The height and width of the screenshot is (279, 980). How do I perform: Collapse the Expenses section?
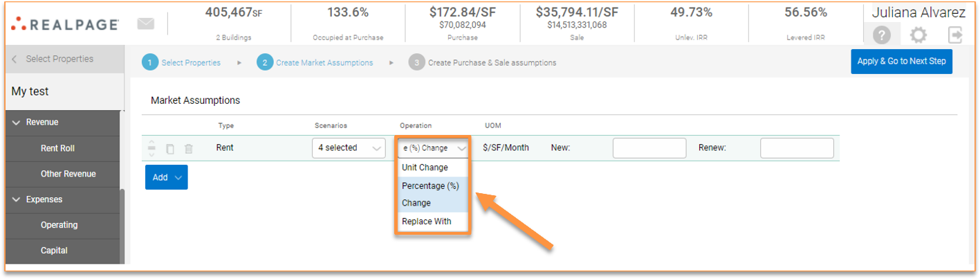point(17,199)
